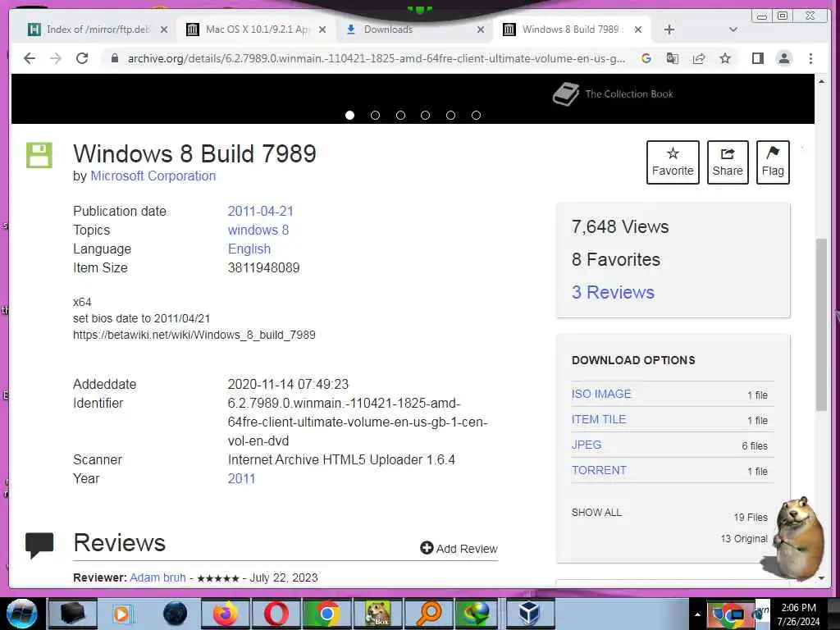Click publication date 2011-04-21 link
Image resolution: width=840 pixels, height=630 pixels.
point(260,211)
